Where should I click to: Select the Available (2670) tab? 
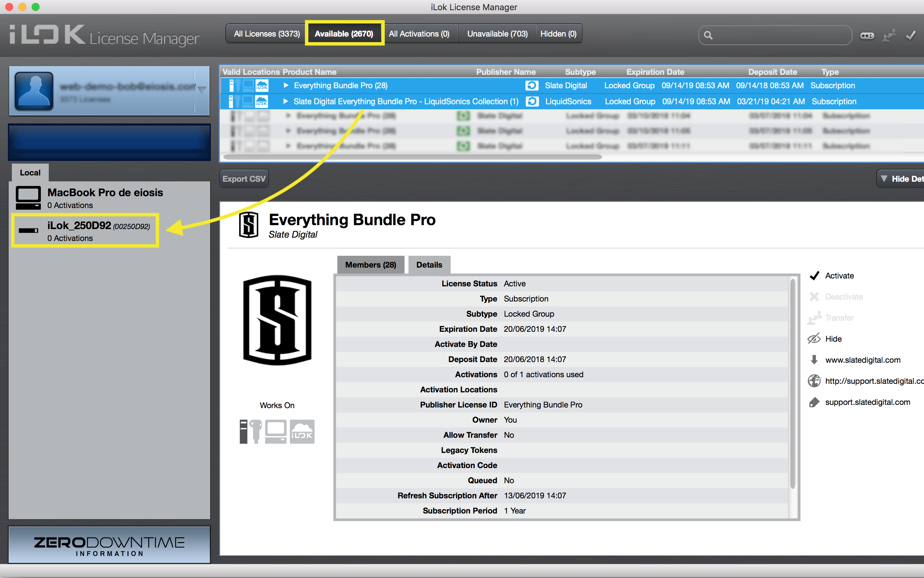coord(344,34)
